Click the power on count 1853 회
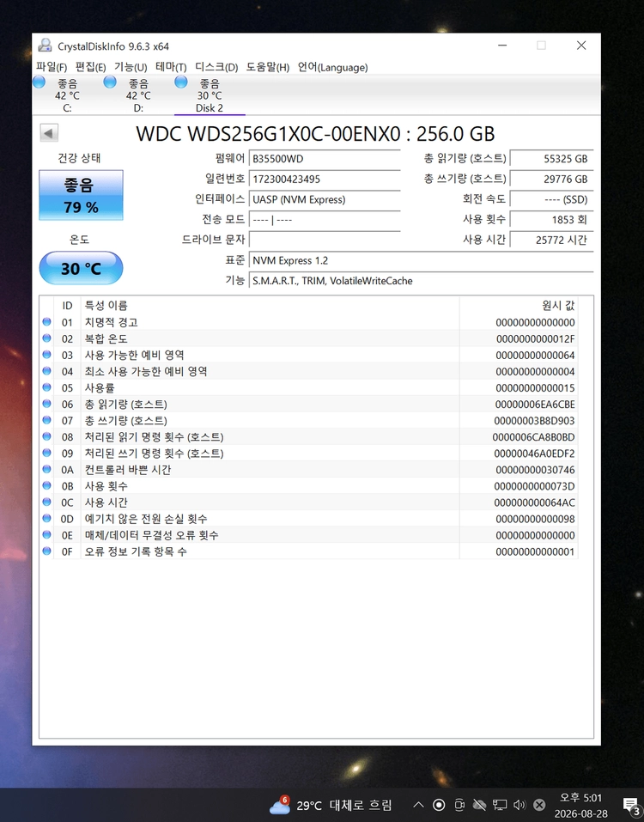The height and width of the screenshot is (822, 644). click(552, 220)
